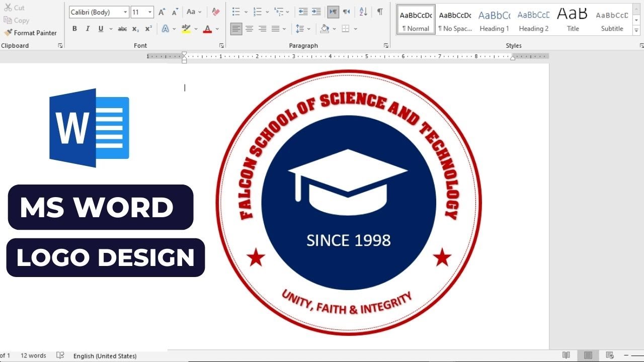Switch to Web Layout view

[x=610, y=355]
